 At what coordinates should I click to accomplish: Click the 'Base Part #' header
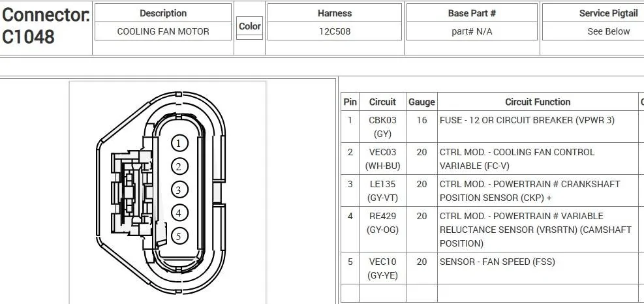(472, 13)
